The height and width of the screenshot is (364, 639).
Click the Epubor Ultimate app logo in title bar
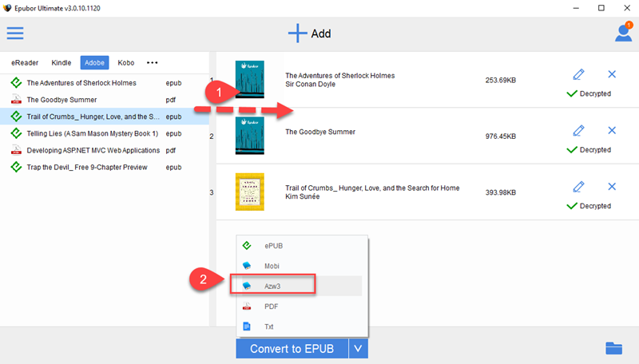tap(7, 8)
